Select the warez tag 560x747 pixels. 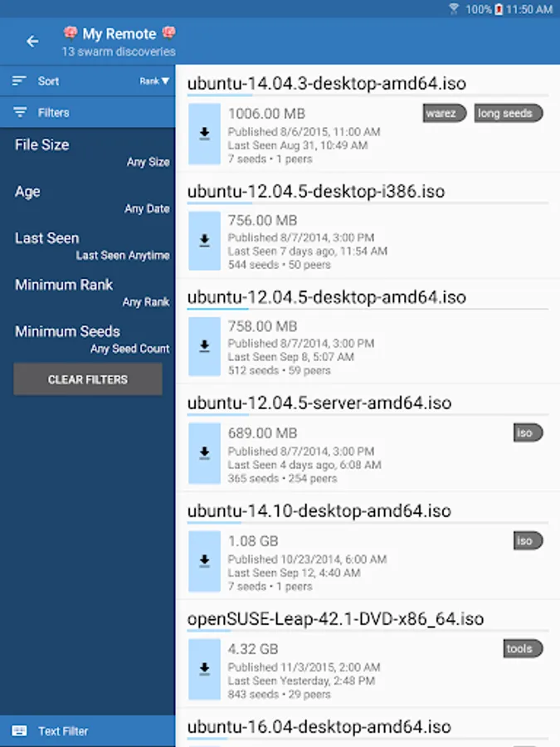[x=445, y=113]
